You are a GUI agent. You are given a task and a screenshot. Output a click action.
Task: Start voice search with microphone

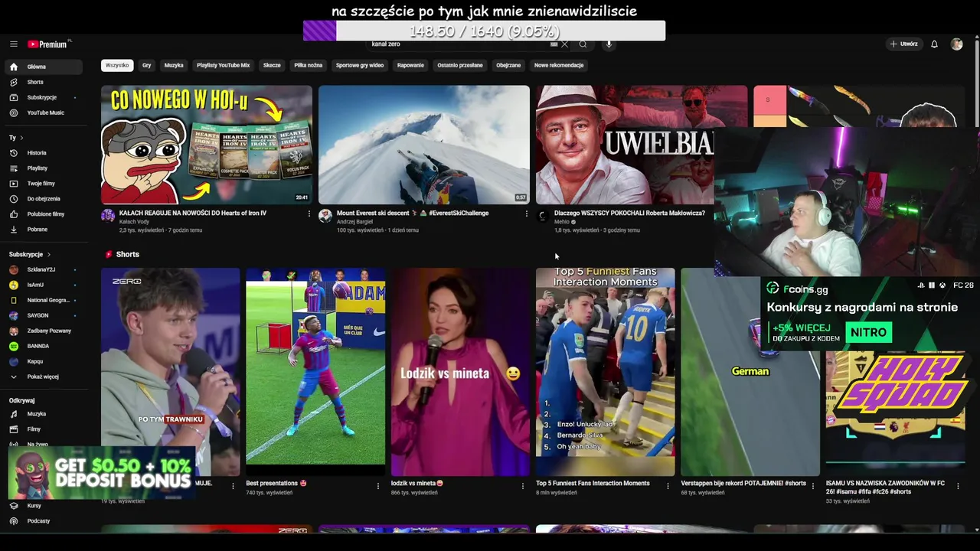609,44
